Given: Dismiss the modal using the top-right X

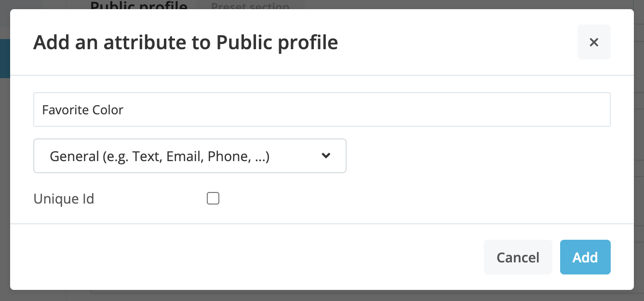Looking at the screenshot, I should click(x=594, y=42).
